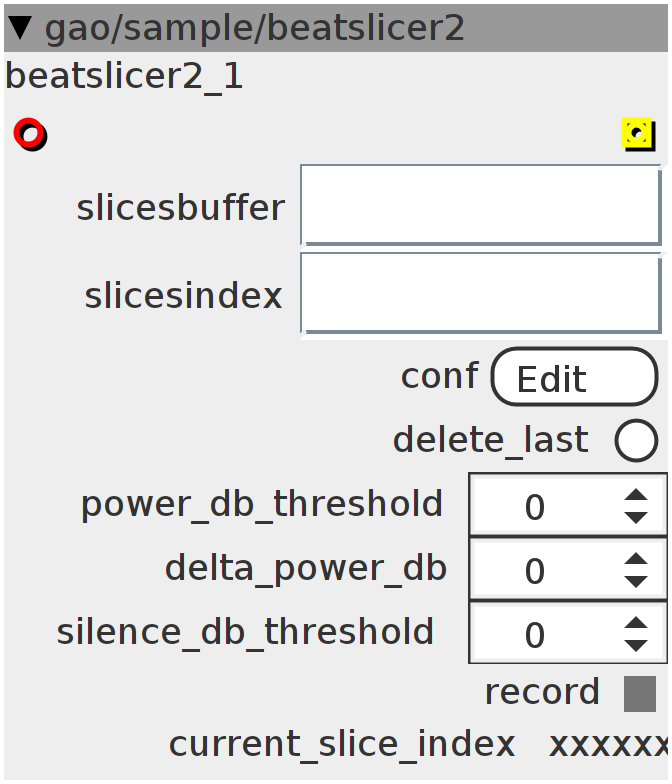The width and height of the screenshot is (672, 784).
Task: Increase delta_power_db with up arrow
Action: pyautogui.click(x=636, y=558)
